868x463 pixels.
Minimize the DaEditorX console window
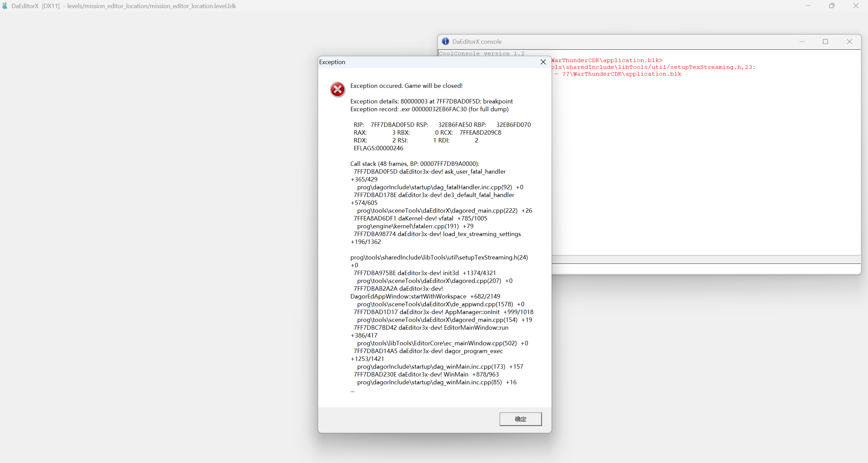802,41
